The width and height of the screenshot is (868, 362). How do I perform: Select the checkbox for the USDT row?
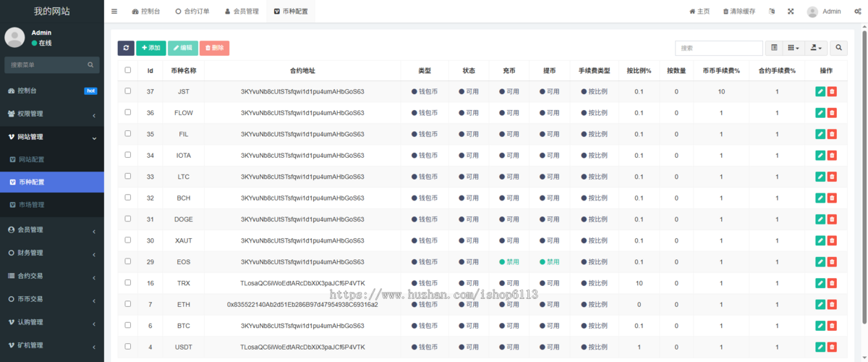point(128,347)
